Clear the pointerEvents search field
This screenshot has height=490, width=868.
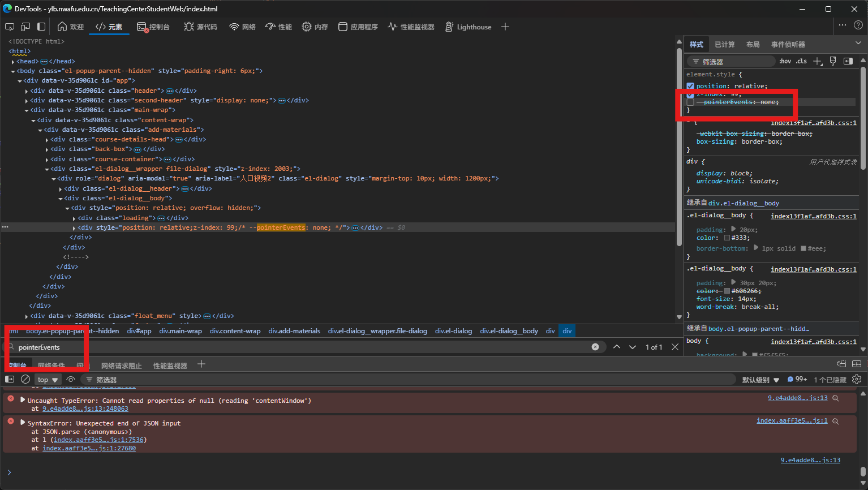click(595, 347)
